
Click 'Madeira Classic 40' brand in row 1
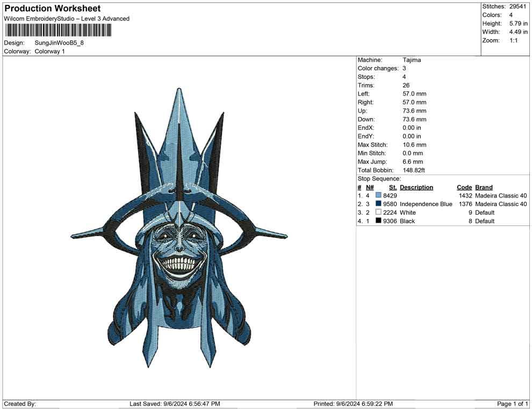coord(501,195)
